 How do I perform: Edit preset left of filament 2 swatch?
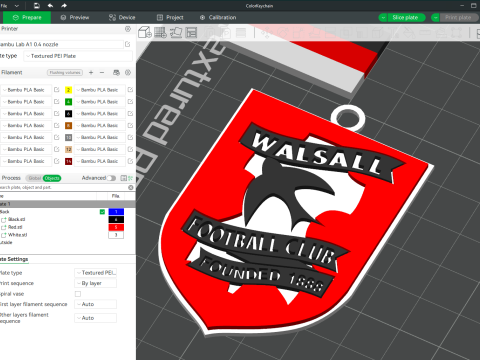(57, 90)
